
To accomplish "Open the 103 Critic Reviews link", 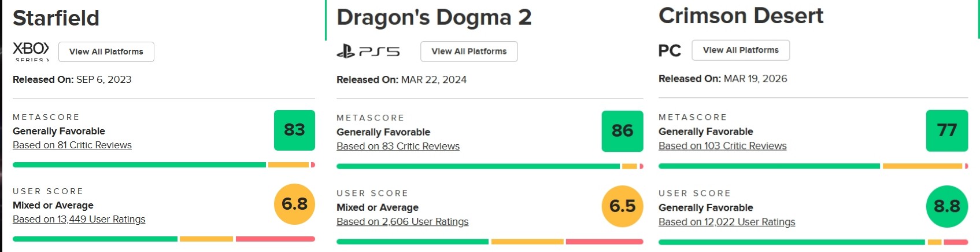I will coord(722,146).
